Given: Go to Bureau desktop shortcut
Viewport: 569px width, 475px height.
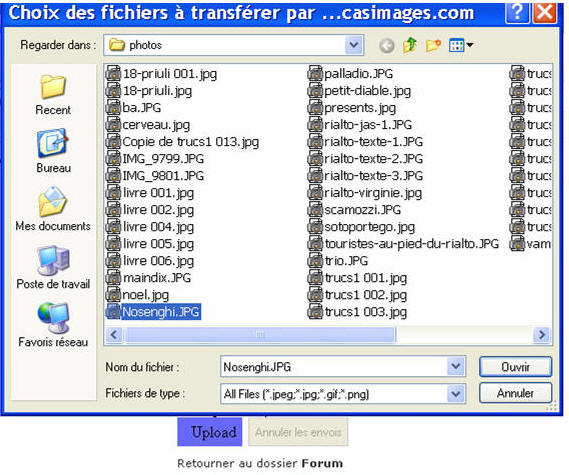Looking at the screenshot, I should point(53,151).
